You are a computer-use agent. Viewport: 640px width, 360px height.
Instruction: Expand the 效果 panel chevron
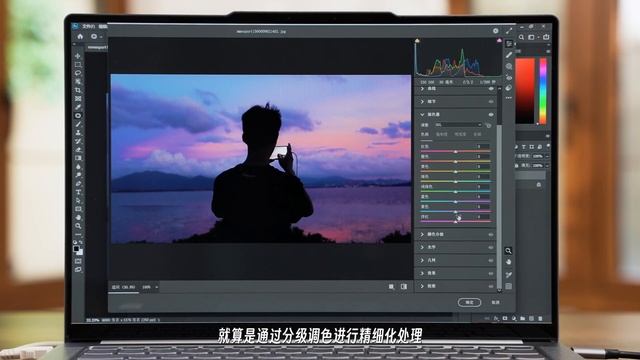[422, 273]
